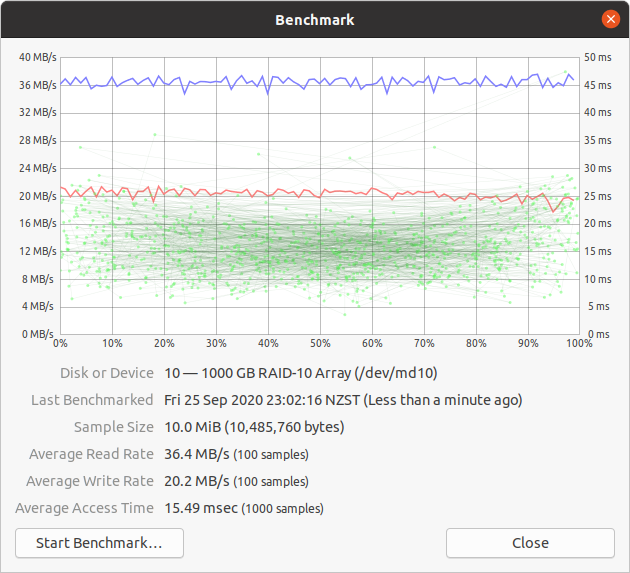Click the '0%' x-axis label
This screenshot has width=630, height=573.
coord(60,344)
